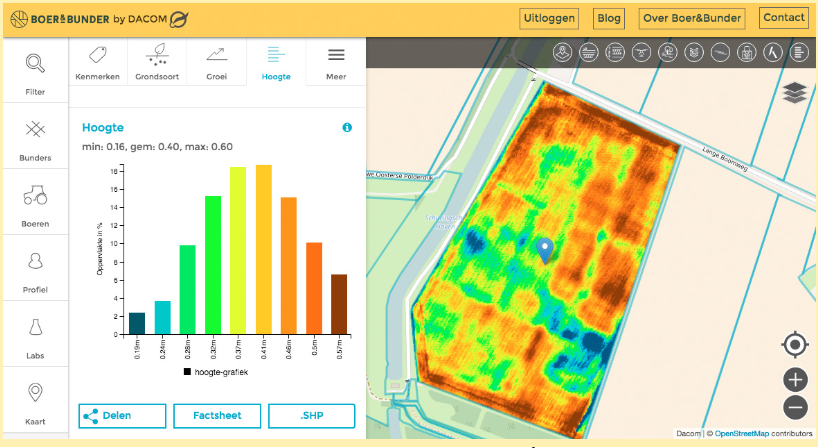Toggle the hoogte-grafiek legend entry

pyautogui.click(x=215, y=372)
